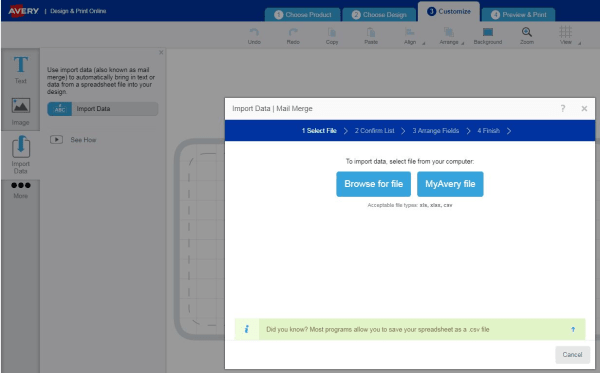This screenshot has width=600, height=373.
Task: Click the Import Data panel button
Action: (x=103, y=109)
